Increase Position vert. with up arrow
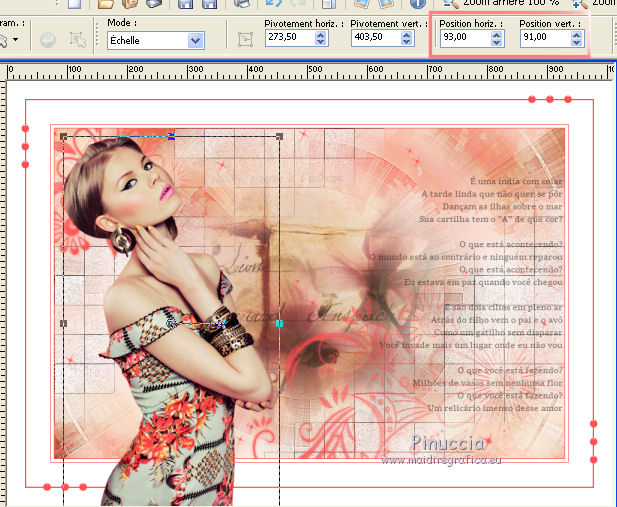The height and width of the screenshot is (507, 617). click(x=577, y=35)
